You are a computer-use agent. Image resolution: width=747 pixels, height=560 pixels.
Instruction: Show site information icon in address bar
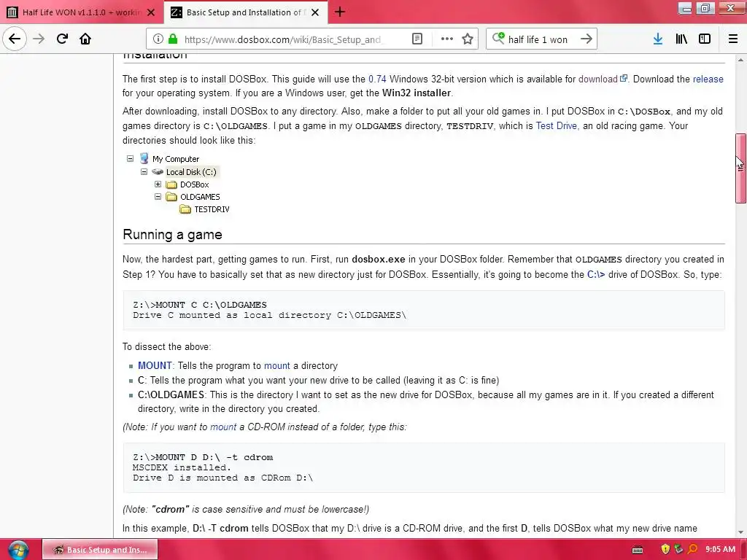(158, 39)
